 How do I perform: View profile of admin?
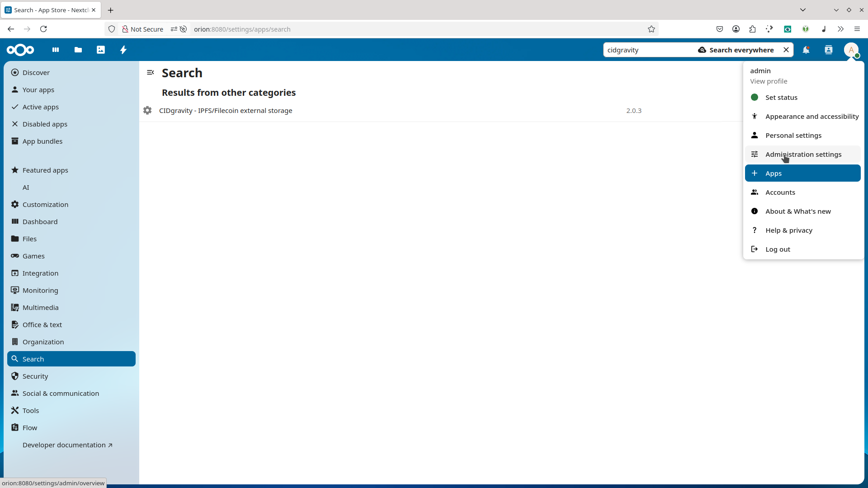click(x=803, y=76)
